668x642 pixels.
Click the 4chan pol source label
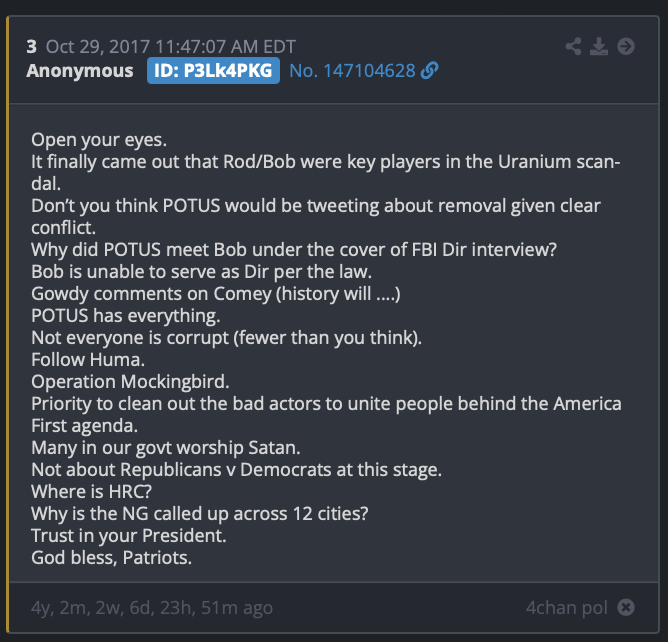567,608
